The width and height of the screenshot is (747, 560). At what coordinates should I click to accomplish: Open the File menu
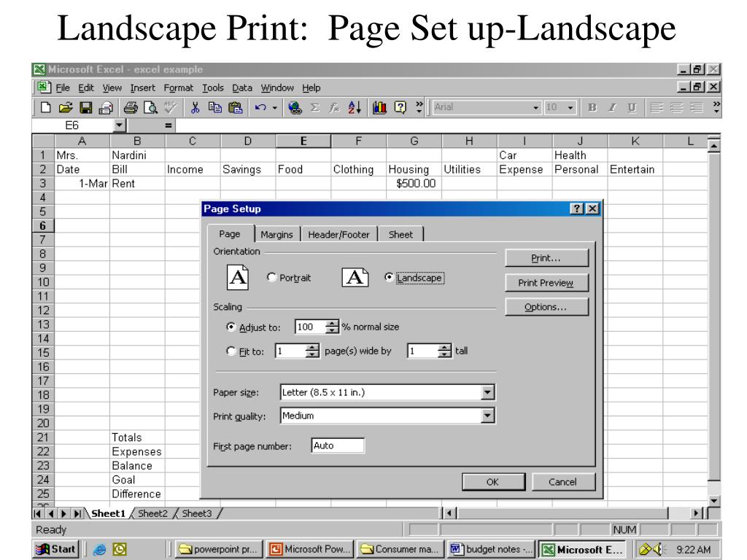pos(63,88)
